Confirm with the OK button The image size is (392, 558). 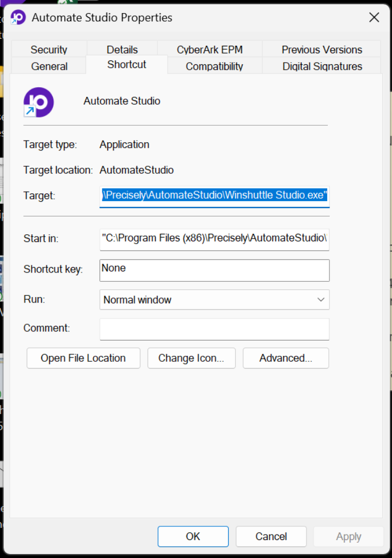tap(193, 536)
